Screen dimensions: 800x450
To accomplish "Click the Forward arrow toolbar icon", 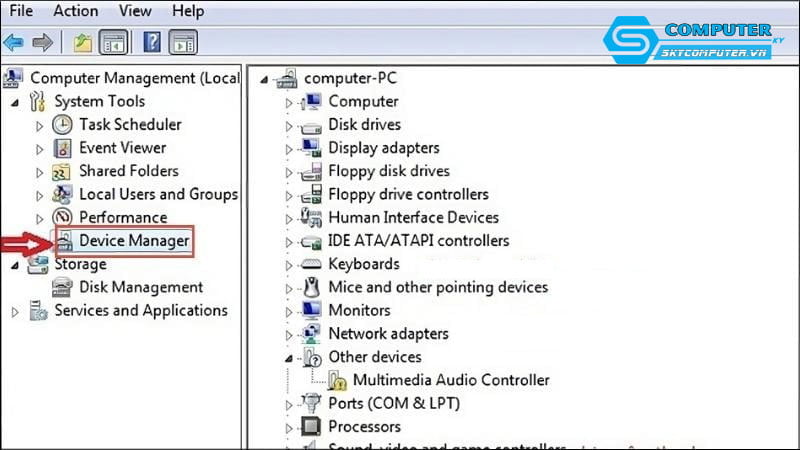I will click(42, 42).
